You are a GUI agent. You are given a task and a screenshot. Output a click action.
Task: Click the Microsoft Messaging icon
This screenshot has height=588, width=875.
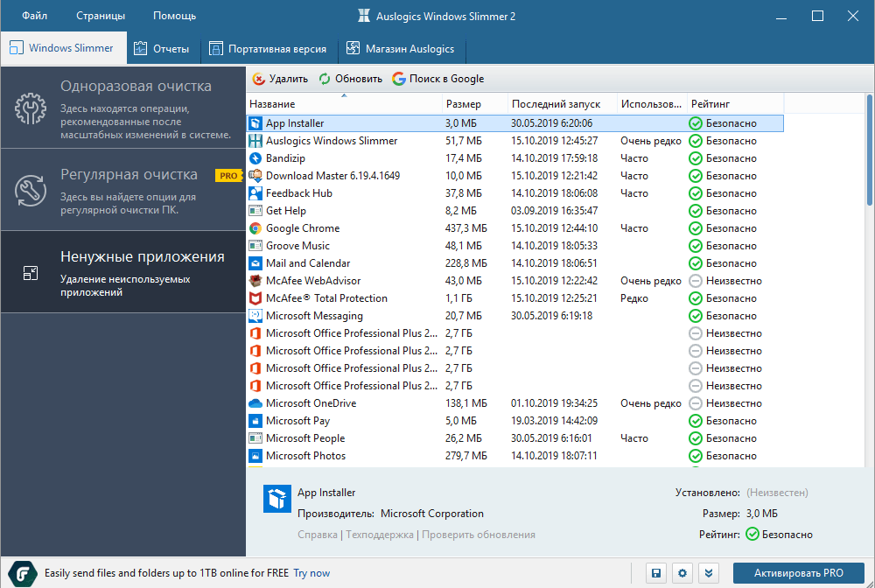tap(255, 316)
